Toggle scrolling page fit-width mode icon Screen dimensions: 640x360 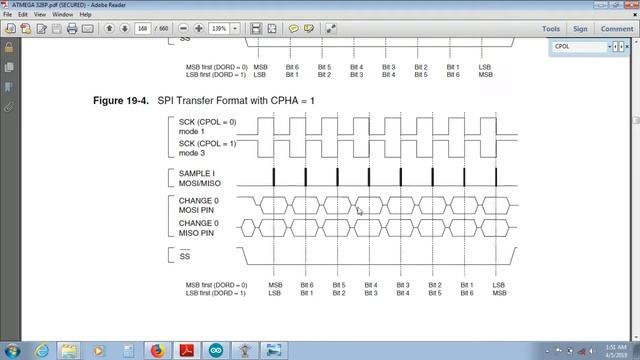[x=256, y=29]
